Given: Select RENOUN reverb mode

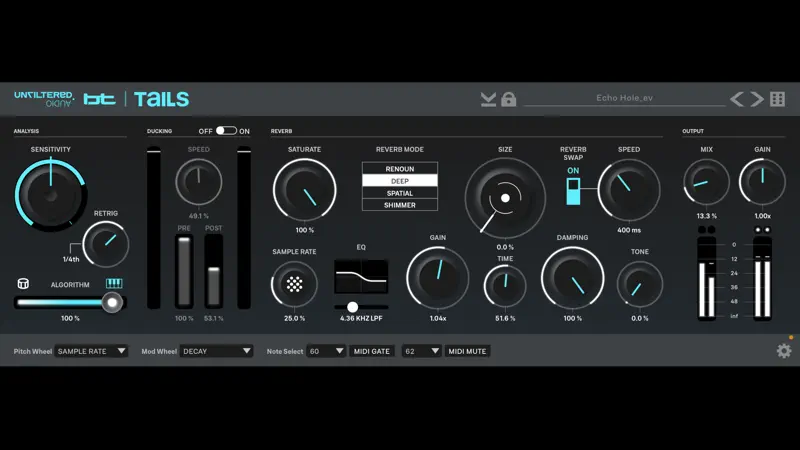Looking at the screenshot, I should point(399,168).
